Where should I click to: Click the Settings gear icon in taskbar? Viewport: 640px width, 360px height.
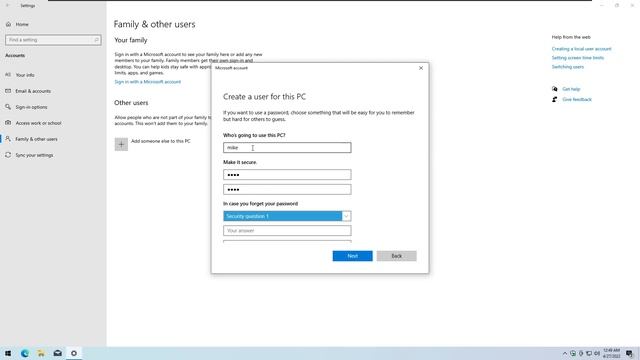point(74,353)
